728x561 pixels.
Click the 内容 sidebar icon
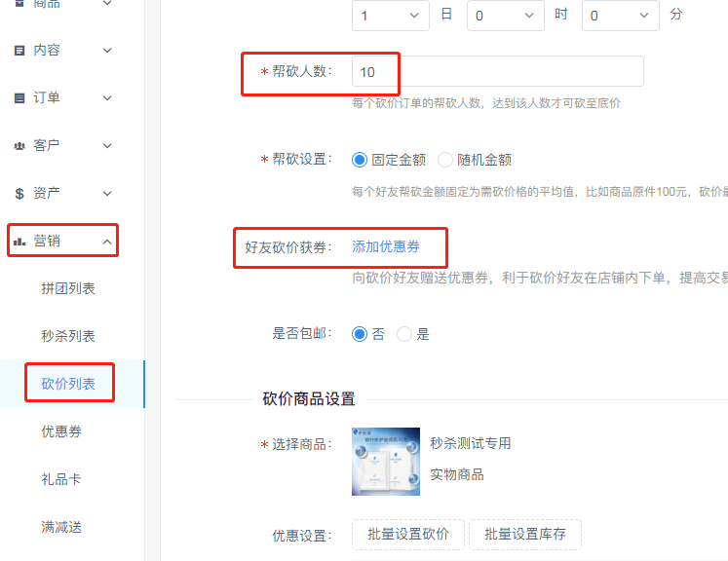[19, 50]
